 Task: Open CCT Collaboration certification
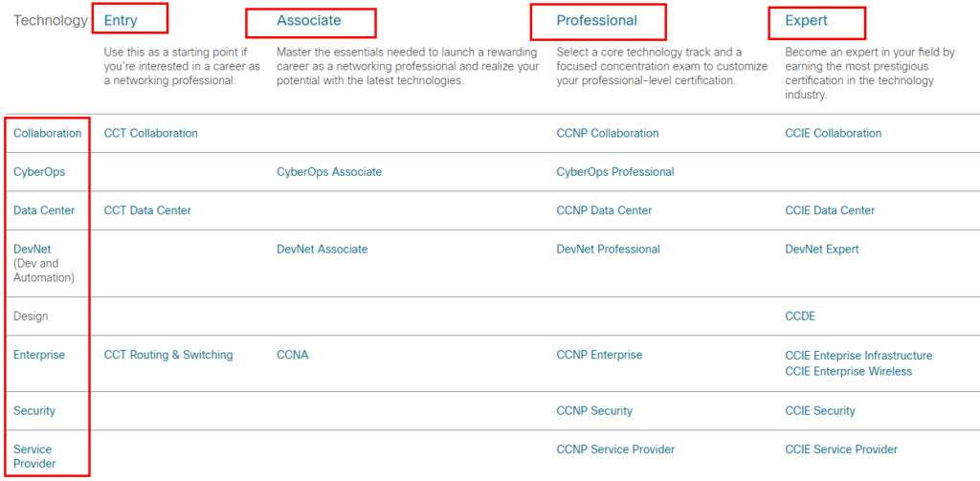point(150,133)
